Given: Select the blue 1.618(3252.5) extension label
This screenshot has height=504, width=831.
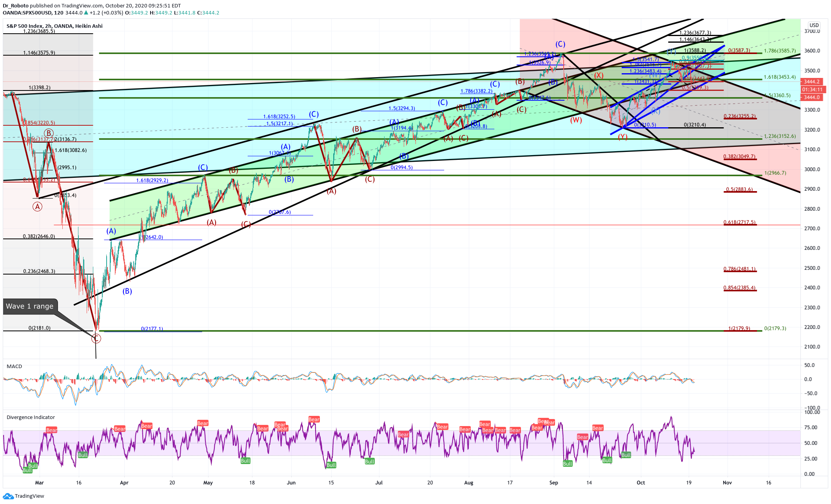Looking at the screenshot, I should coord(279,117).
